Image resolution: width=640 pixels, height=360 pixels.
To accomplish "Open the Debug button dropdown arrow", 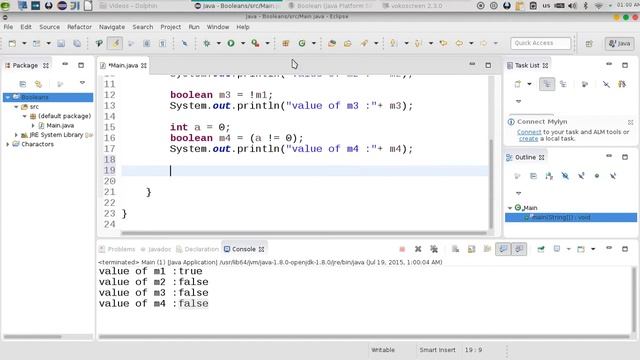I will 219,43.
